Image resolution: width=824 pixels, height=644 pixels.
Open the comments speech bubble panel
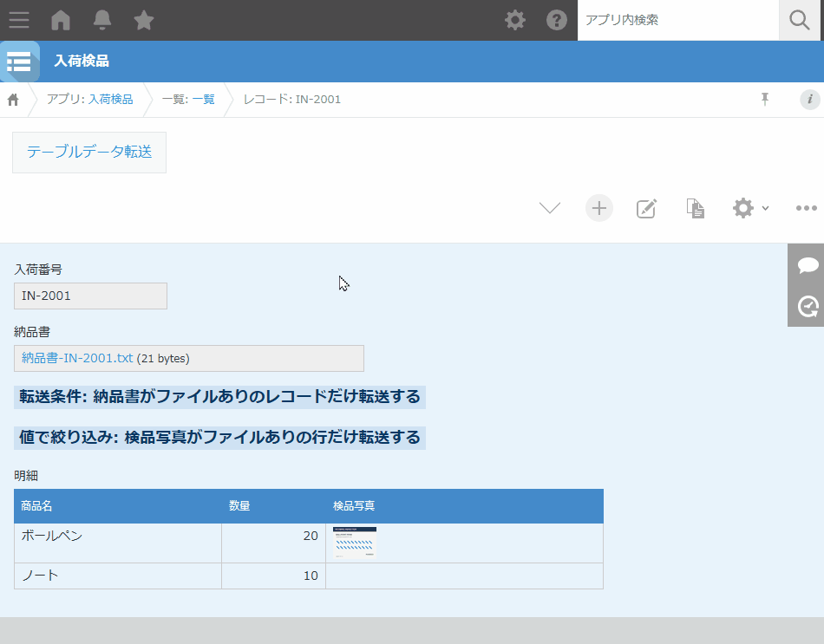[808, 264]
